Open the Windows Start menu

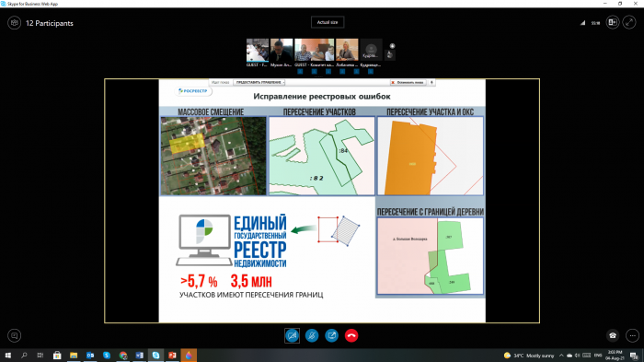click(7, 356)
